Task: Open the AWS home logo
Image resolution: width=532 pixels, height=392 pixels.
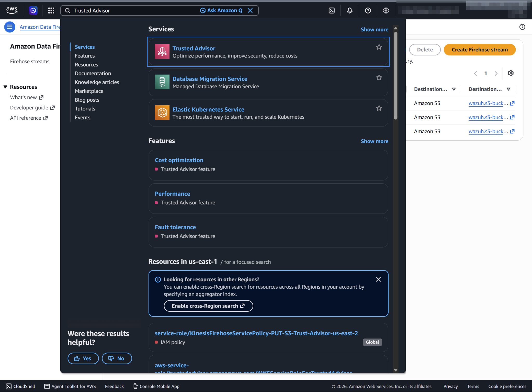Action: click(x=12, y=10)
